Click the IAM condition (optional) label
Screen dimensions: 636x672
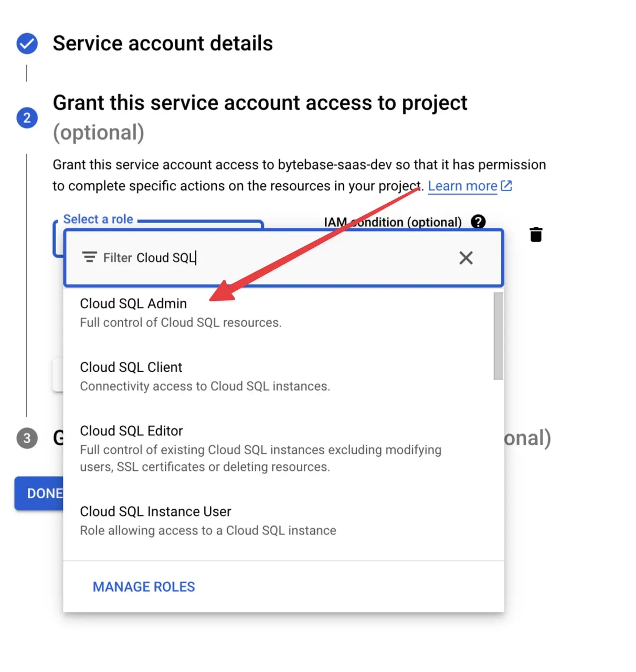pyautogui.click(x=393, y=222)
